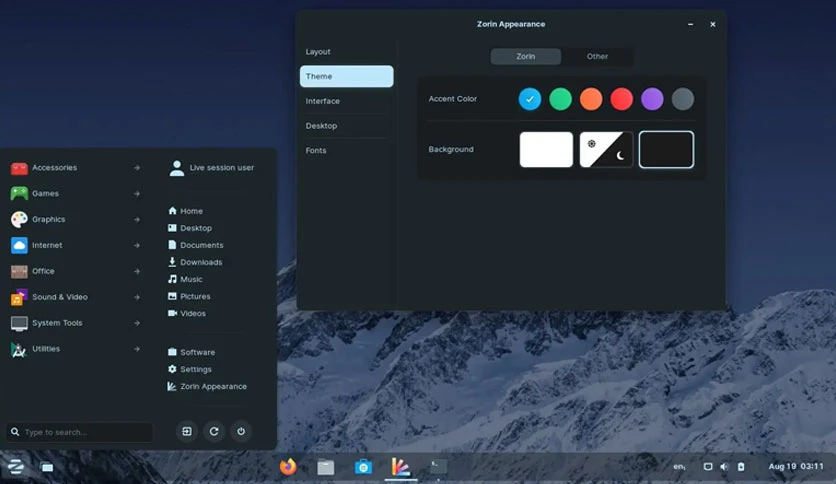Choose the purple accent color
836x484 pixels.
[652, 99]
